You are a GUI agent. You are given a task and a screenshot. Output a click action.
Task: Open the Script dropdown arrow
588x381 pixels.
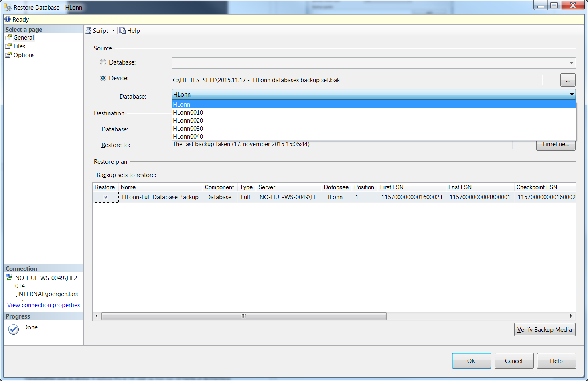114,31
